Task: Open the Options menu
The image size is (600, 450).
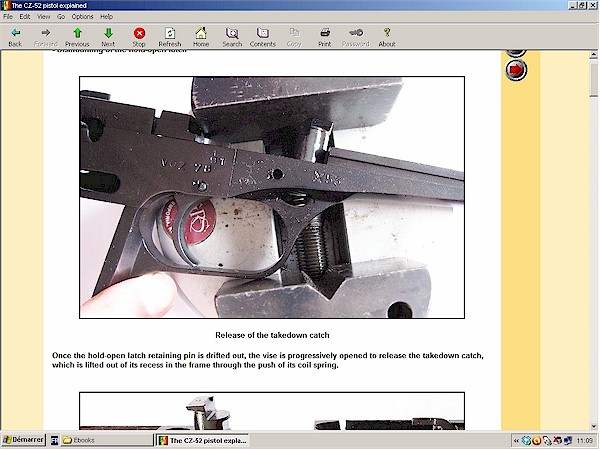Action: 82,16
